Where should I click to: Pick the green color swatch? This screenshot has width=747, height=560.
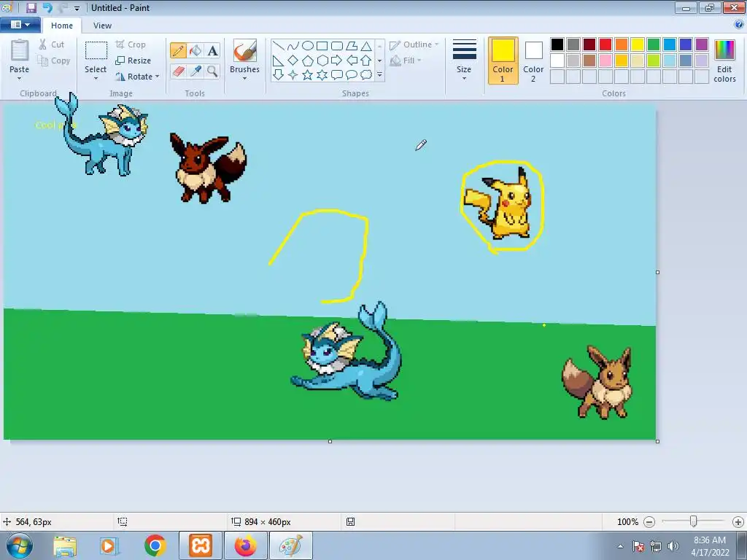(653, 44)
